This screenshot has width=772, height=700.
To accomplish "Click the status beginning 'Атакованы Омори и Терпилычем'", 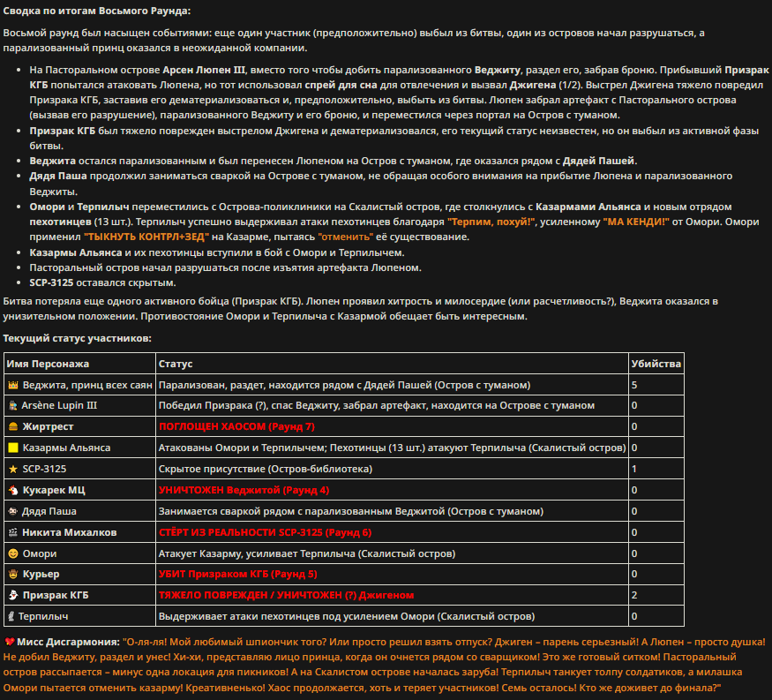I will coord(392,448).
